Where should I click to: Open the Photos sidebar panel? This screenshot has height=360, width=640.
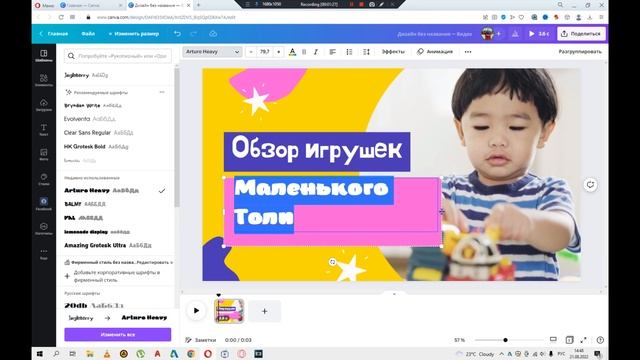44,154
